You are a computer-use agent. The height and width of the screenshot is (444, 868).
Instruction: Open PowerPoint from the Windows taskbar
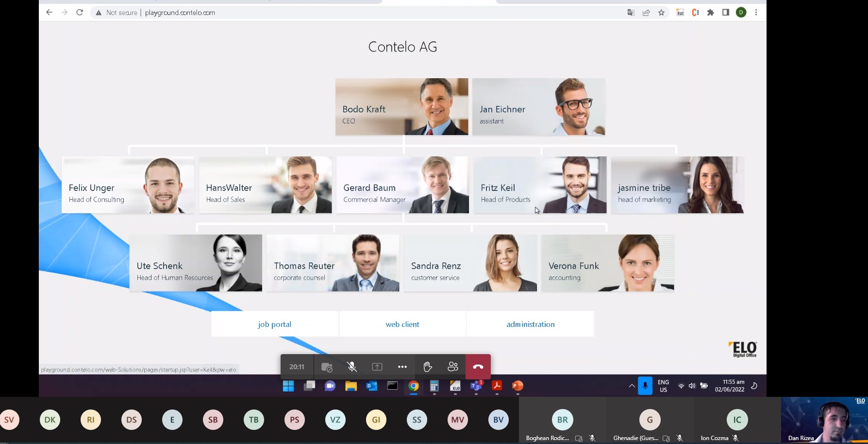click(x=517, y=386)
